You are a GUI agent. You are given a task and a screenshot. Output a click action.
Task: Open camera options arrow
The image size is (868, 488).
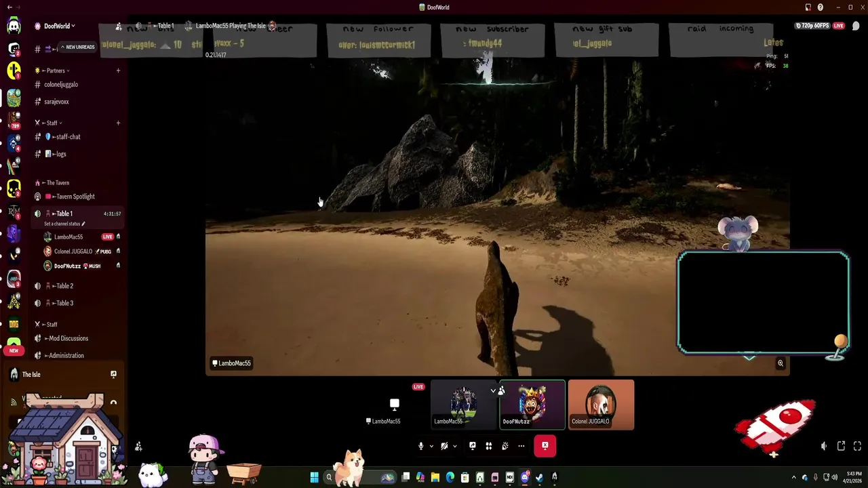pos(454,446)
